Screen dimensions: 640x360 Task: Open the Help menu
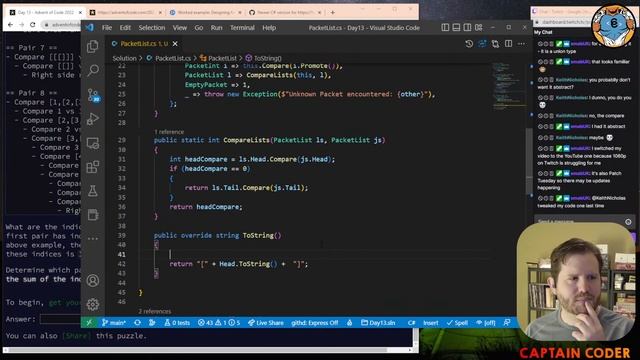pyautogui.click(x=269, y=28)
